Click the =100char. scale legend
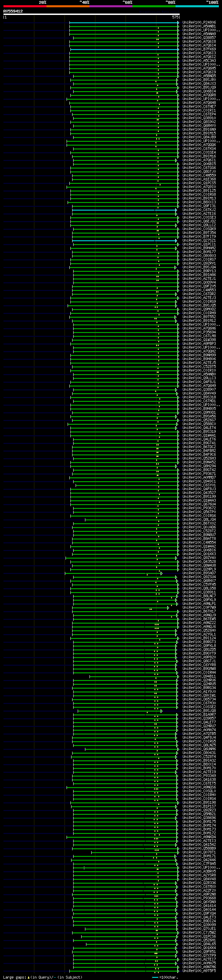The width and height of the screenshot is (222, 980). (165, 977)
